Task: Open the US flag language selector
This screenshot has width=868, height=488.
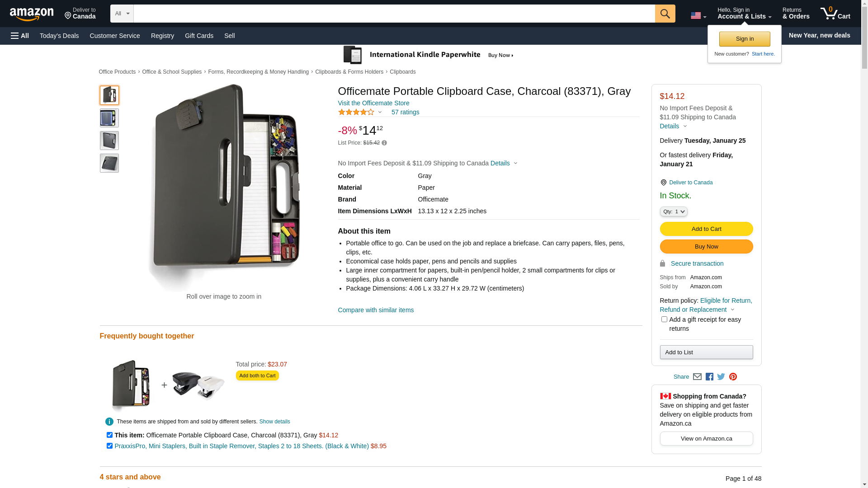Action: click(698, 16)
